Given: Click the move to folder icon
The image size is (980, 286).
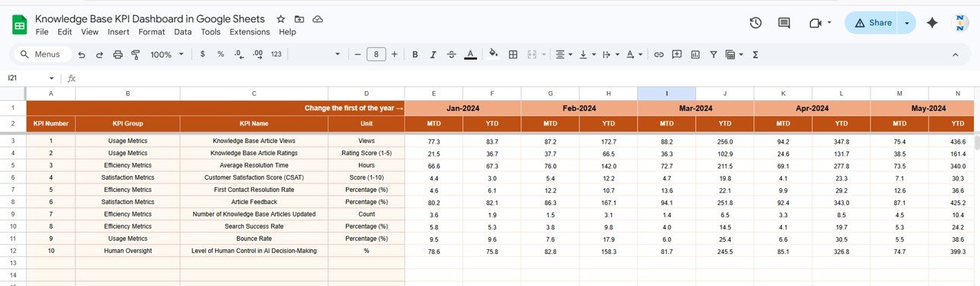Looking at the screenshot, I should click(299, 19).
